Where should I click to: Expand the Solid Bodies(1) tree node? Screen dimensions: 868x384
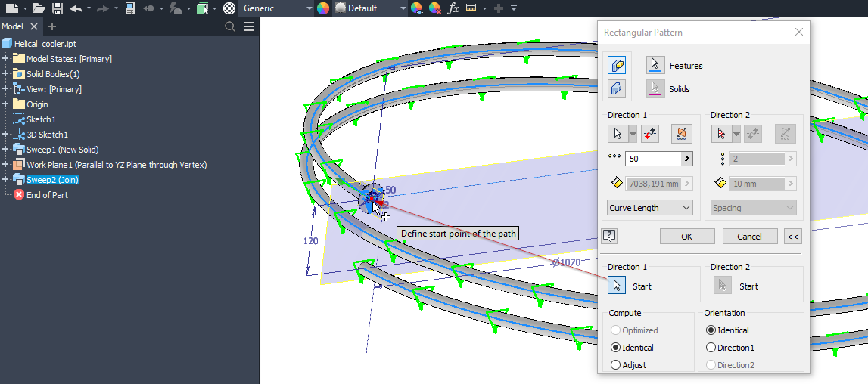pos(5,74)
